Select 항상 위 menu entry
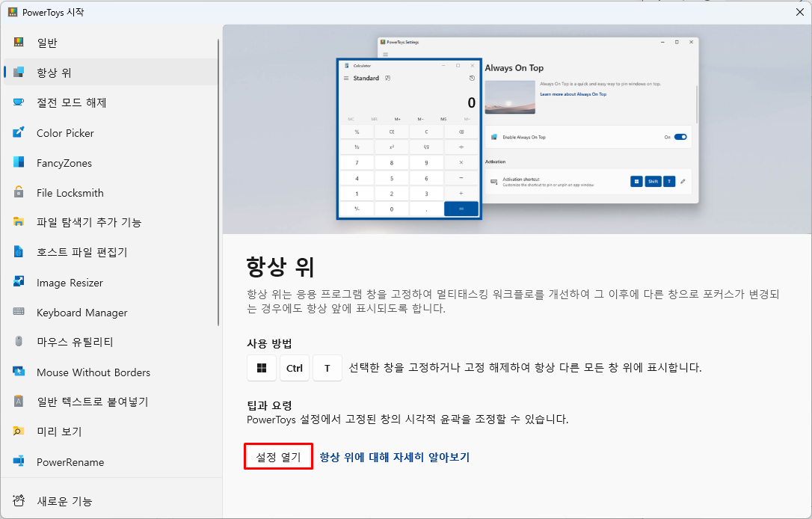 click(x=111, y=72)
